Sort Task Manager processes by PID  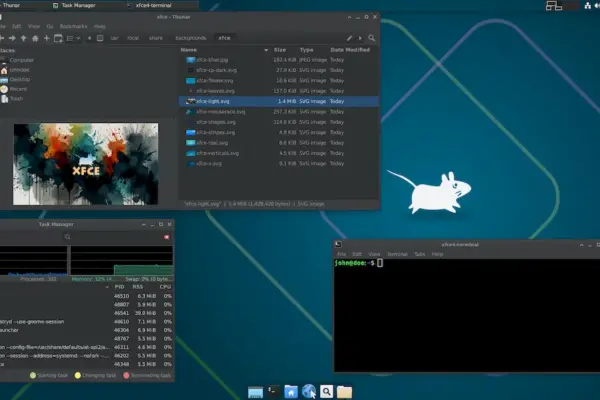(119, 287)
